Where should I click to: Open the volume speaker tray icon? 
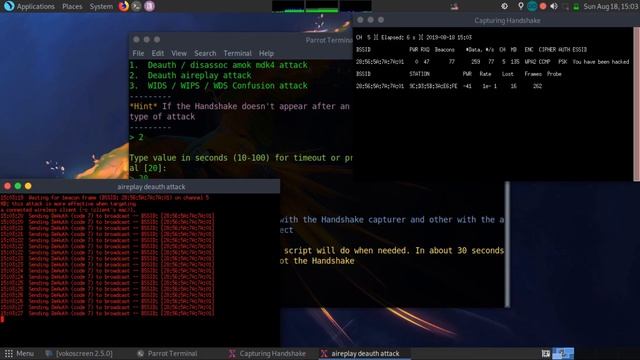pos(554,6)
